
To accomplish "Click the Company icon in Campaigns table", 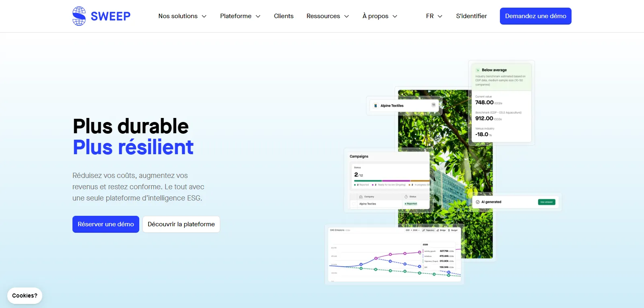I will (x=361, y=197).
